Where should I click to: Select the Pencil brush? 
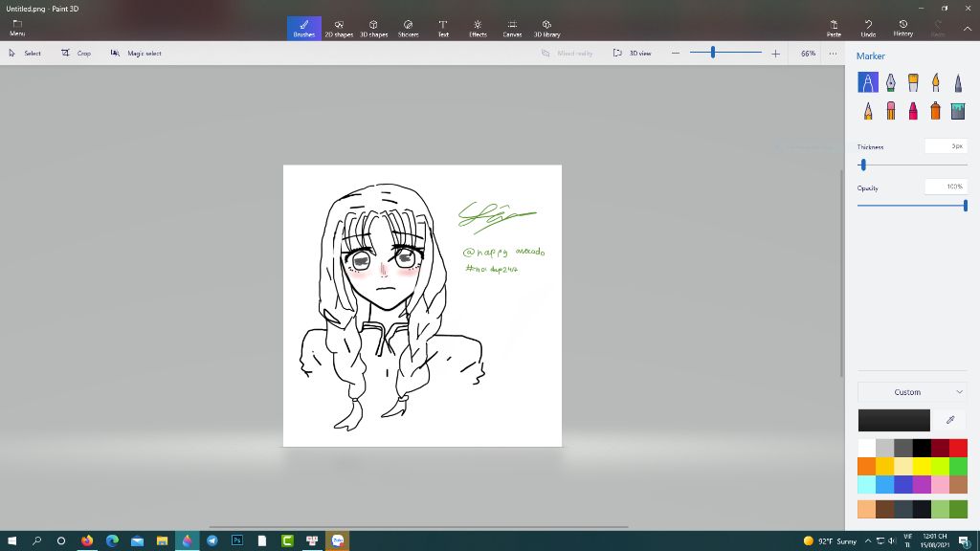click(x=867, y=111)
